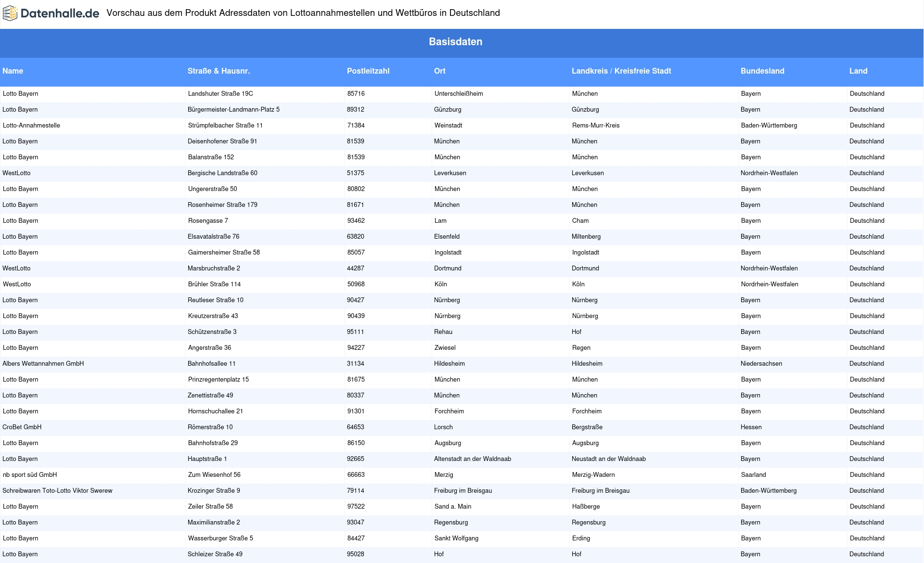The image size is (924, 563).
Task: Click Brühler Straße 114 address
Action: click(x=215, y=284)
